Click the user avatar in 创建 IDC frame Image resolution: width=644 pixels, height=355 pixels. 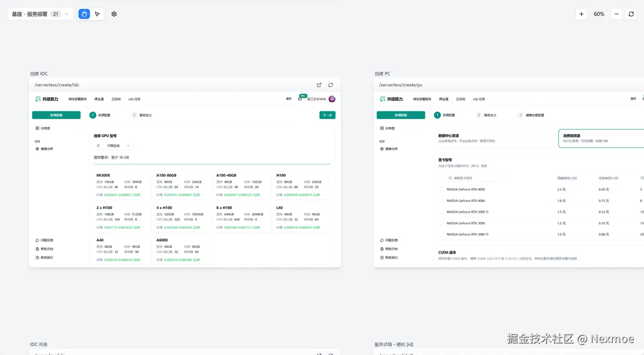[332, 99]
